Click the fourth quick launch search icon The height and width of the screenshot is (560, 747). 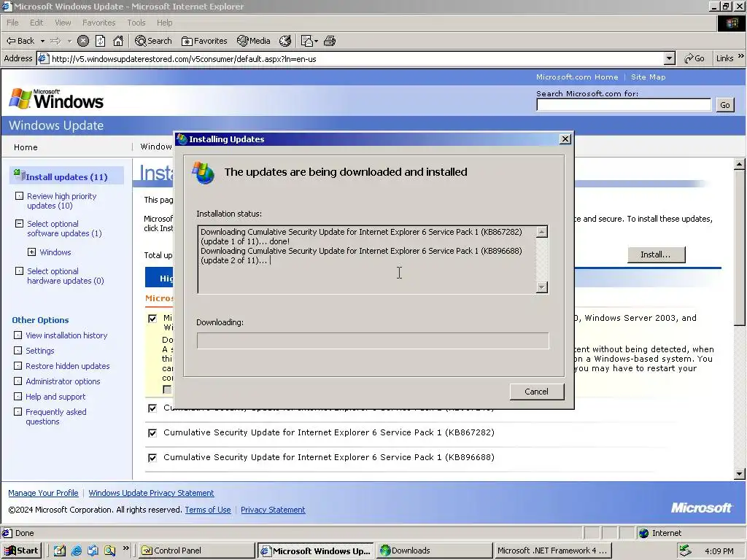point(109,551)
